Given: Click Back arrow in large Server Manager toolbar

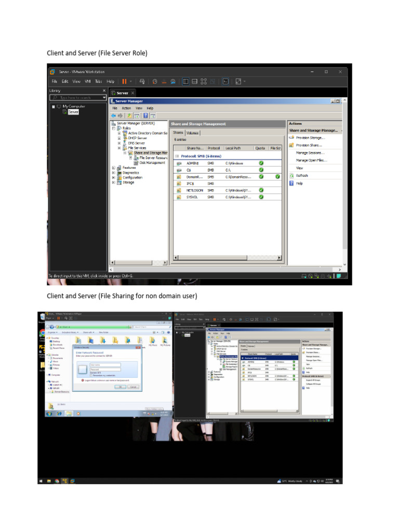Looking at the screenshot, I should click(113, 116).
